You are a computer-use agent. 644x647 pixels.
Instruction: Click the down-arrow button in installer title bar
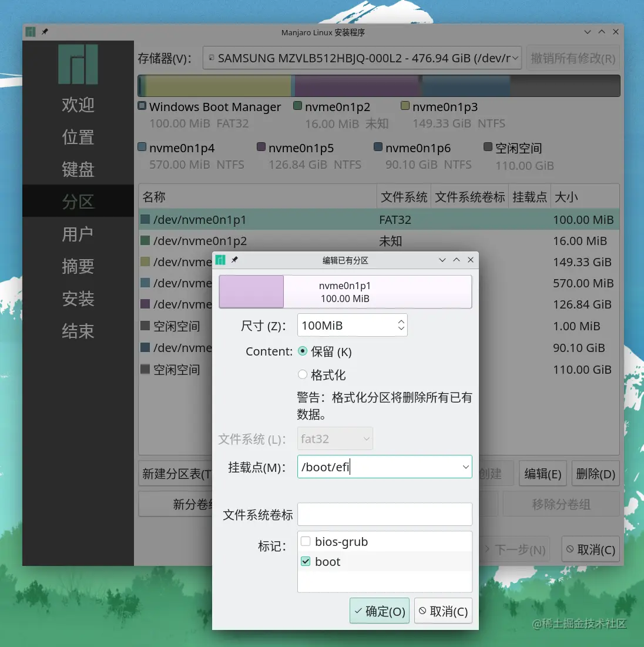tap(588, 32)
